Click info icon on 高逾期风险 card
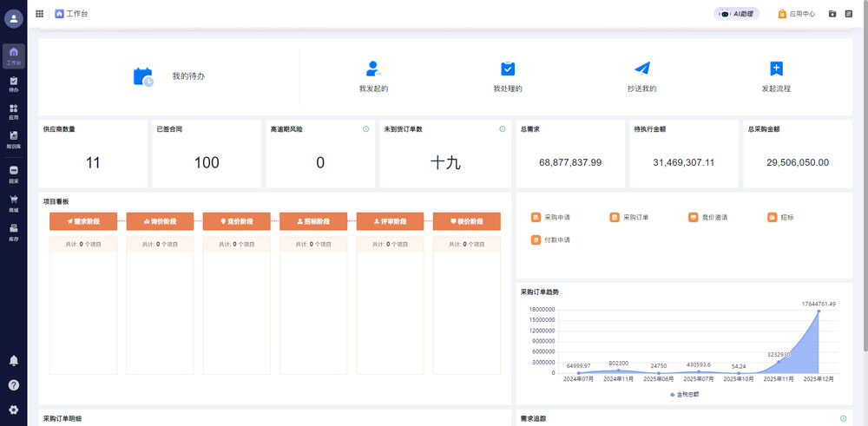This screenshot has height=426, width=868. [366, 129]
